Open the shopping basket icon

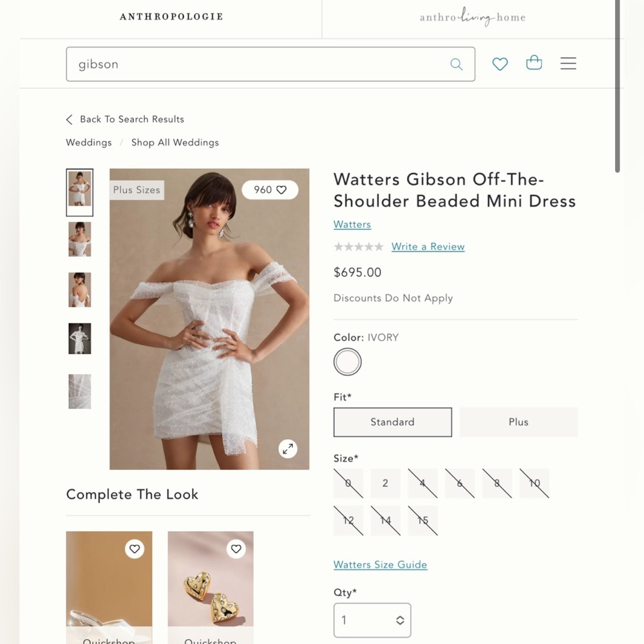(x=534, y=62)
